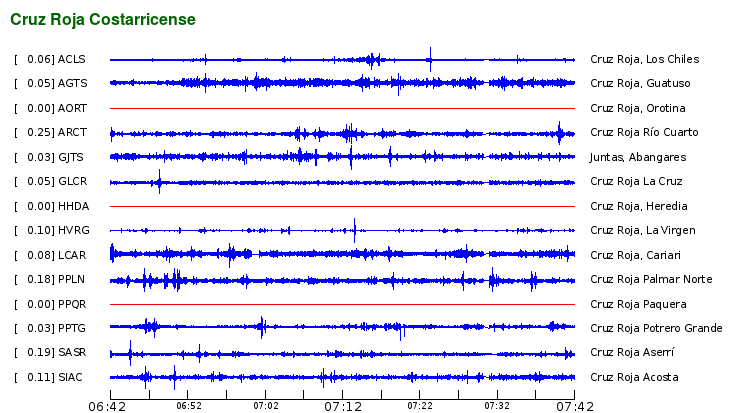Open the flat red PPQR trace
740x413 pixels.
343,304
